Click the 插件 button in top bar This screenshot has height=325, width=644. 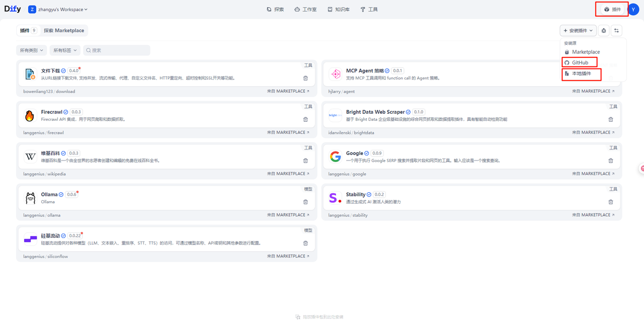(612, 10)
